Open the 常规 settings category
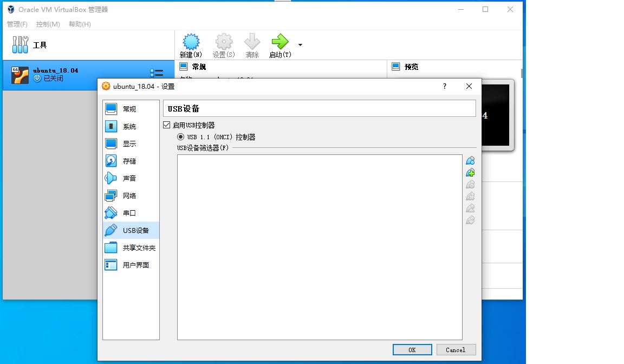This screenshot has height=364, width=624. 131,109
